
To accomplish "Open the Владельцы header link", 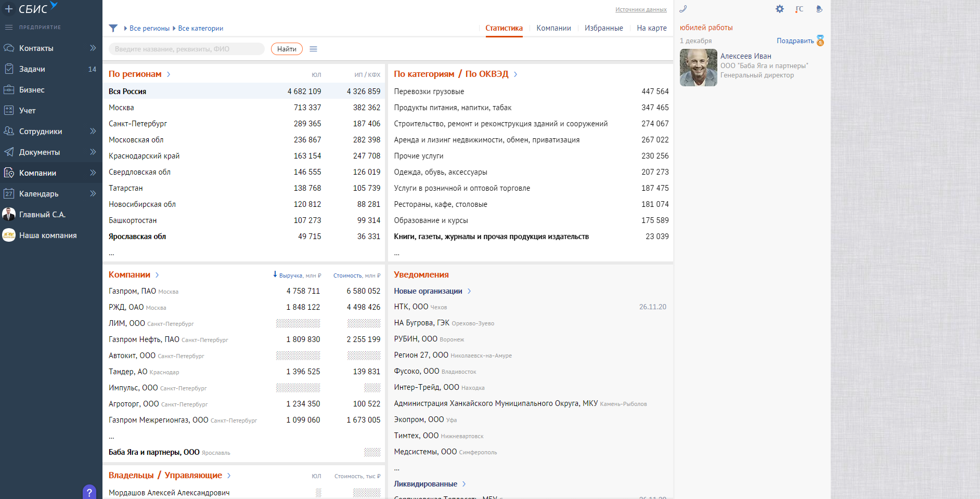I will coord(131,475).
